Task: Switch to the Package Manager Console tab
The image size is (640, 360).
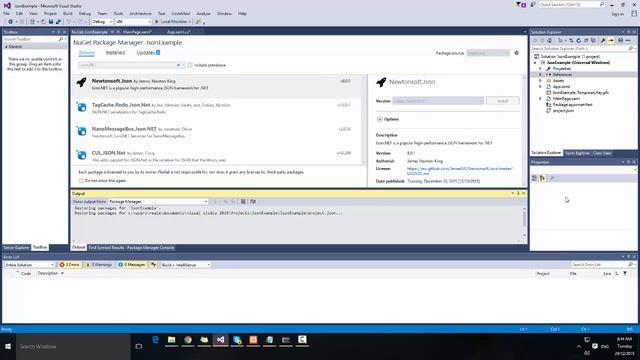Action: [x=151, y=248]
